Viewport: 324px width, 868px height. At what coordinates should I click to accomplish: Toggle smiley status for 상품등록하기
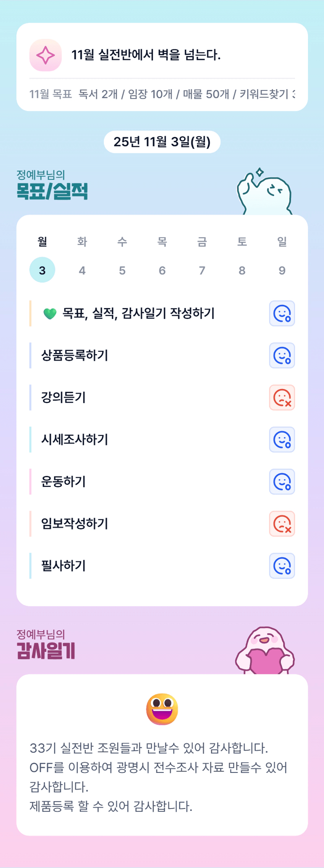pos(282,356)
